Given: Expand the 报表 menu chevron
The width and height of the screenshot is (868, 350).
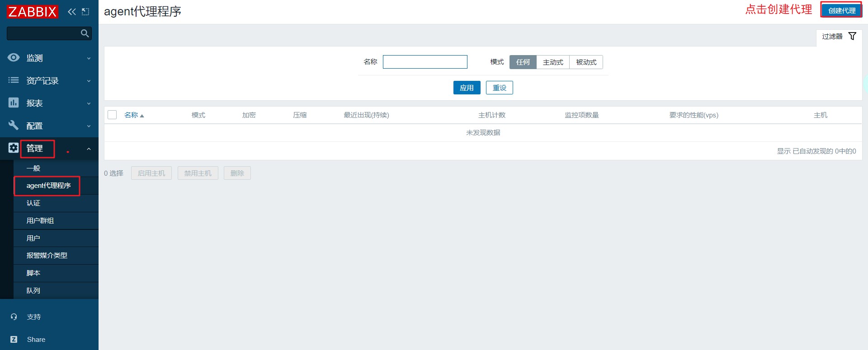Looking at the screenshot, I should tap(89, 103).
